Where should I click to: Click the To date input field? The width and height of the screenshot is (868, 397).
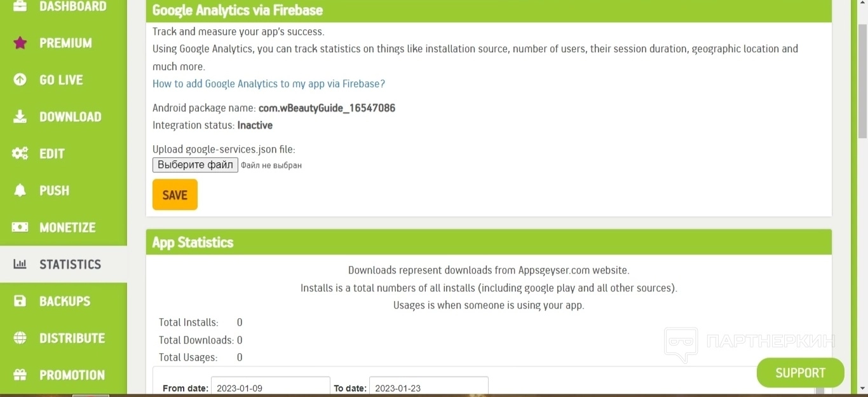pyautogui.click(x=428, y=387)
